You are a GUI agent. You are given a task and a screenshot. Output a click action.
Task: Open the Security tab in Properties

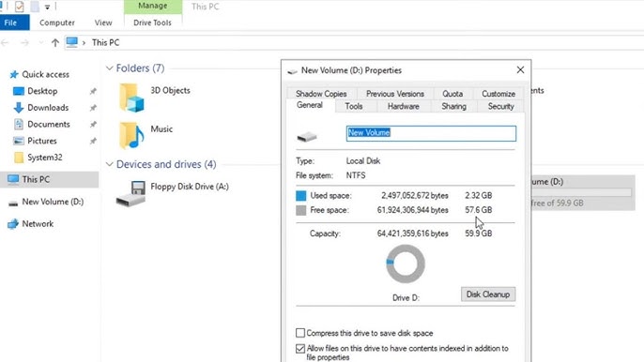tap(500, 106)
